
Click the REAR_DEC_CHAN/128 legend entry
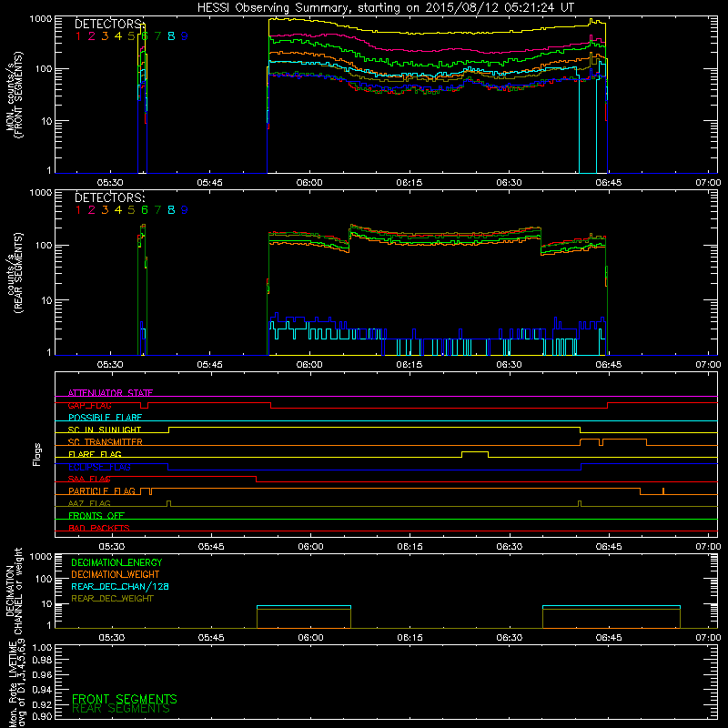(x=120, y=587)
